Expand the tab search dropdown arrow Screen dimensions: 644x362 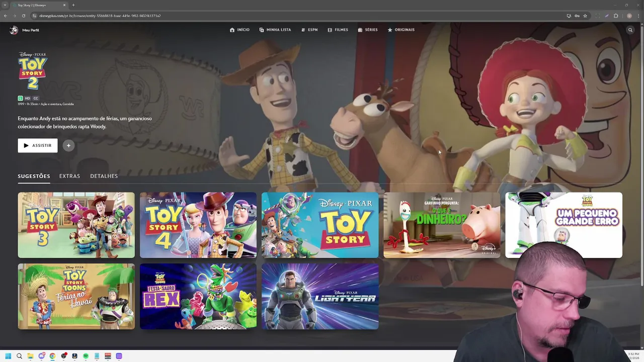tap(5, 5)
